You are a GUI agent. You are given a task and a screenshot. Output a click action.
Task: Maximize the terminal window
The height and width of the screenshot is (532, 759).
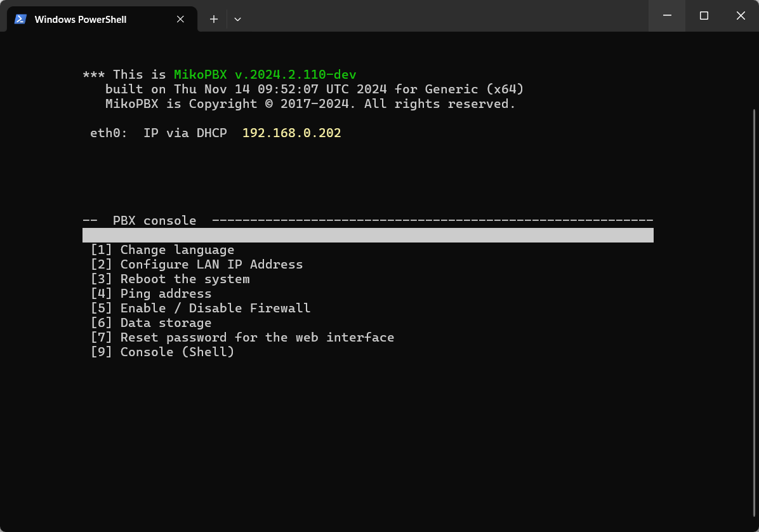coord(704,16)
